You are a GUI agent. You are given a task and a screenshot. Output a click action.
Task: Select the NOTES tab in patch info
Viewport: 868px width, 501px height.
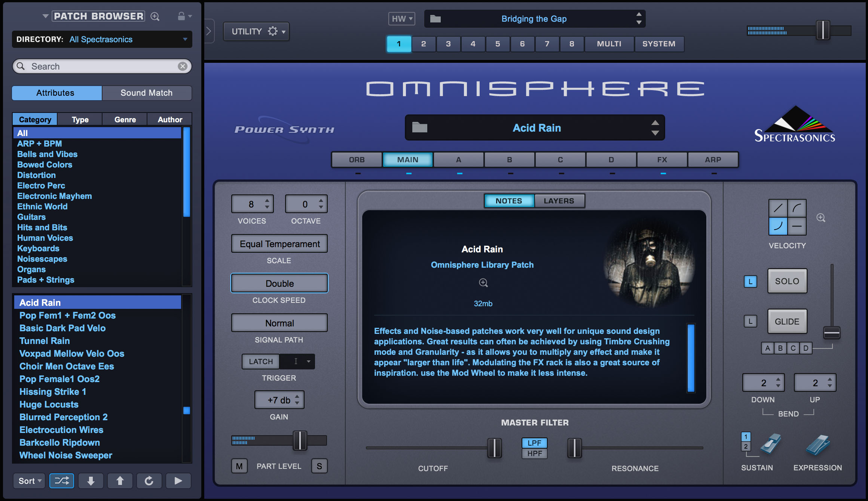click(x=508, y=200)
